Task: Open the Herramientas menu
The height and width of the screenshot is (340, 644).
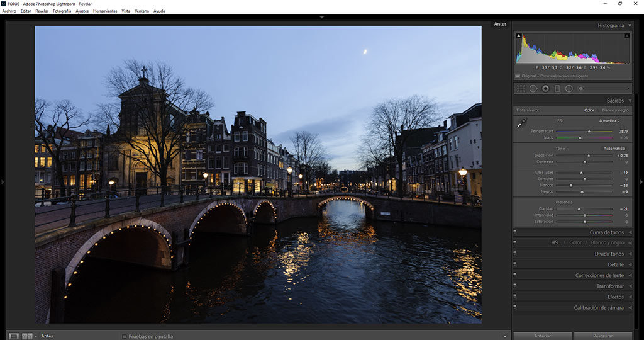Action: pos(104,11)
